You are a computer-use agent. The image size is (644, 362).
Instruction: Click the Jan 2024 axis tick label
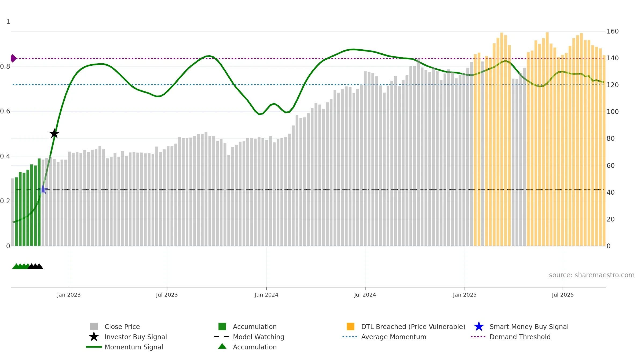click(266, 295)
